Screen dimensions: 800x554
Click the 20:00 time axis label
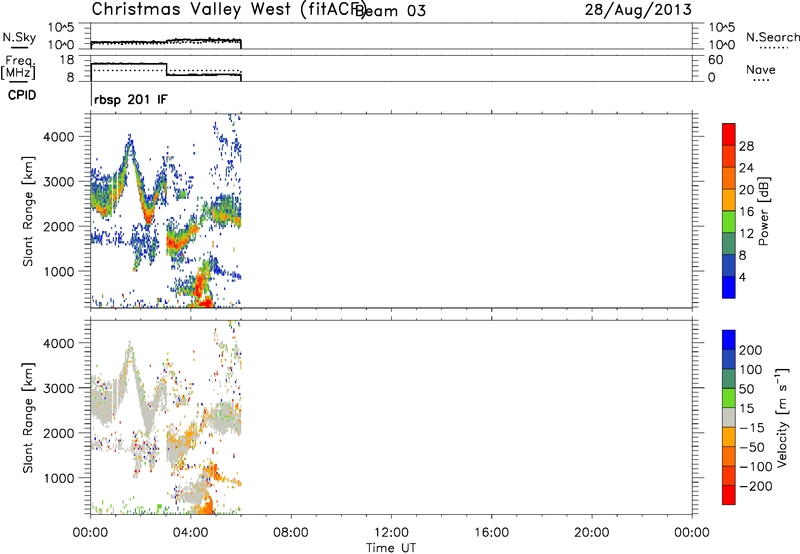click(x=592, y=533)
